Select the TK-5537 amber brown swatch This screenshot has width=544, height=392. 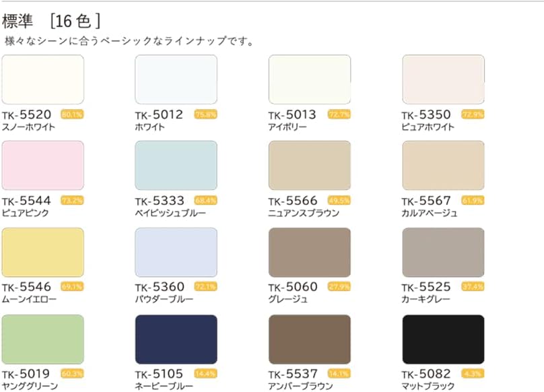coord(310,339)
